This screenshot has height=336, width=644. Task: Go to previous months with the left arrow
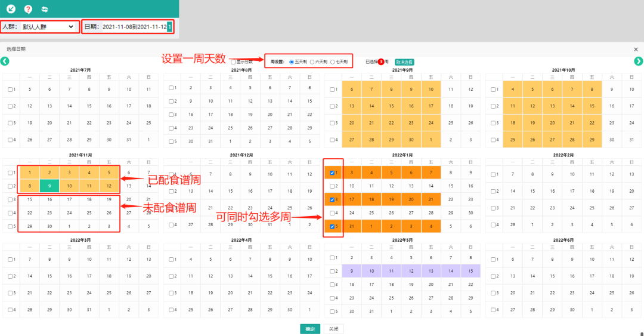click(5, 61)
